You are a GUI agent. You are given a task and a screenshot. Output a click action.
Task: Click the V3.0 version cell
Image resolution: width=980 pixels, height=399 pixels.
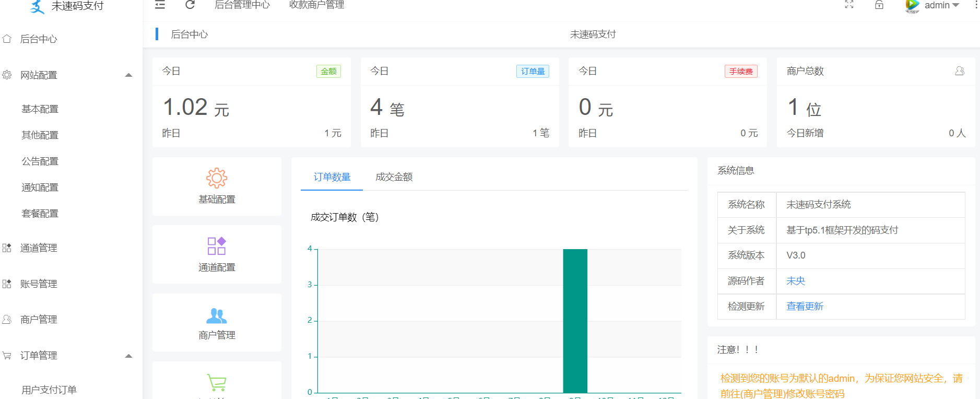coord(870,255)
